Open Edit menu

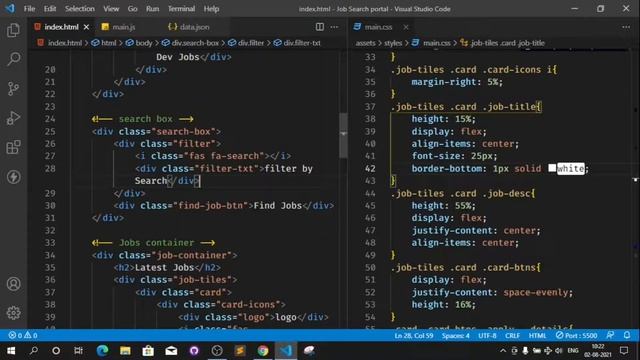click(50, 9)
